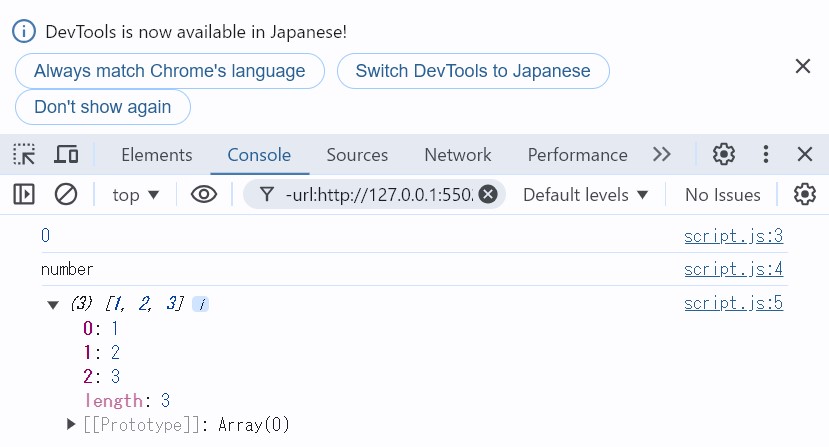Create live expression using the eye icon
Viewport: 829px width, 447px height.
click(204, 194)
